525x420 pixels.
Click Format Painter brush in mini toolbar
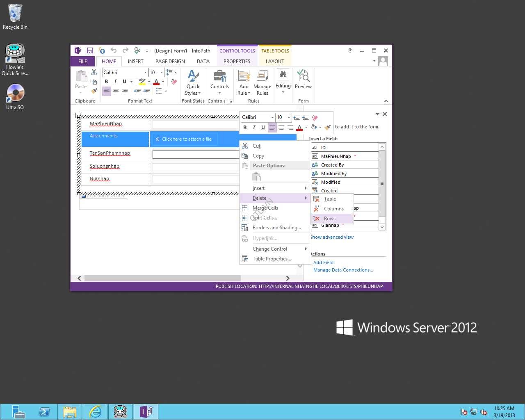tap(327, 128)
